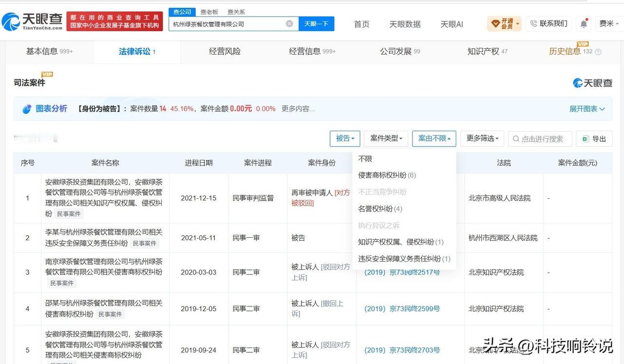Viewport: 624px width, 364px height.
Task: Click the 2019-12-05 date cell
Action: [198, 308]
